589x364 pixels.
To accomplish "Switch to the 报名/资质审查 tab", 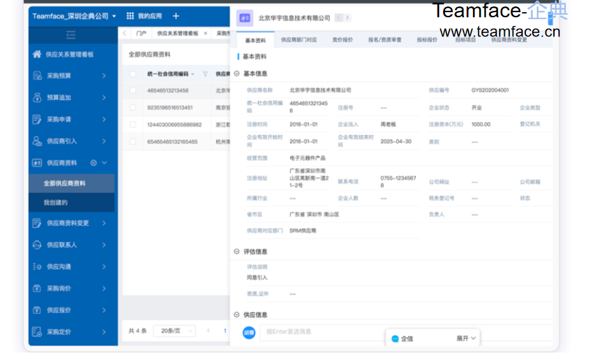I will (x=384, y=40).
